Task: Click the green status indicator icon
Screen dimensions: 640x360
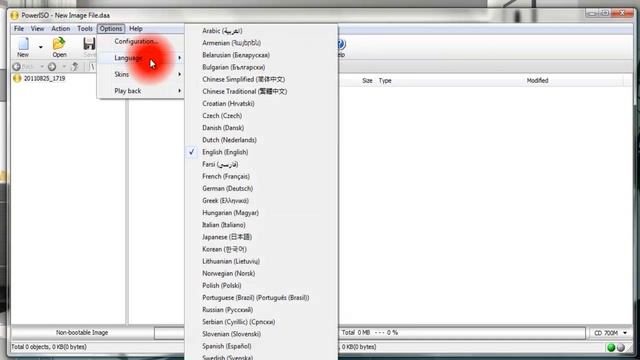Action: point(611,347)
